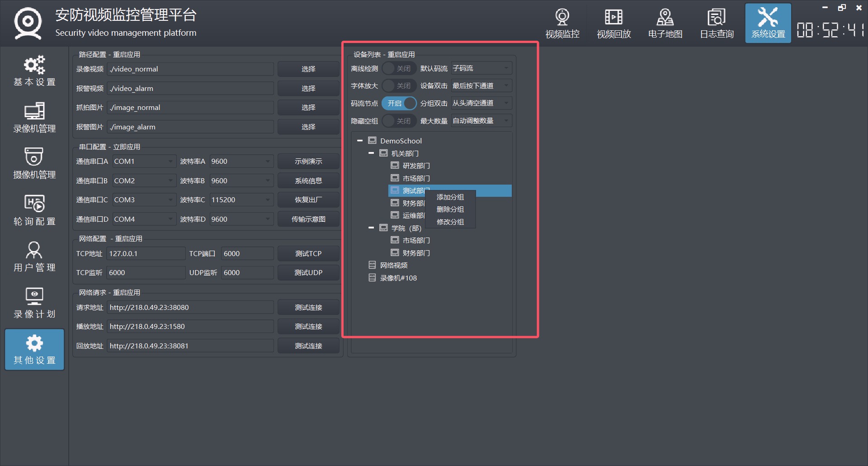Collapse the 学院（部）tree node
The width and height of the screenshot is (868, 466).
tap(371, 228)
